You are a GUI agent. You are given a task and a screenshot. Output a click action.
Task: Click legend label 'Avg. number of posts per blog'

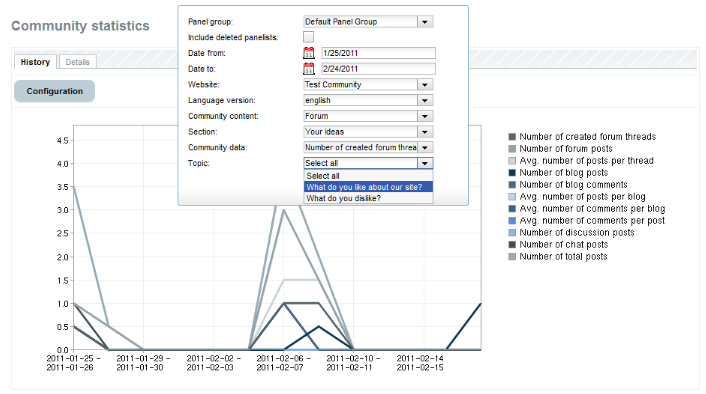coord(582,197)
